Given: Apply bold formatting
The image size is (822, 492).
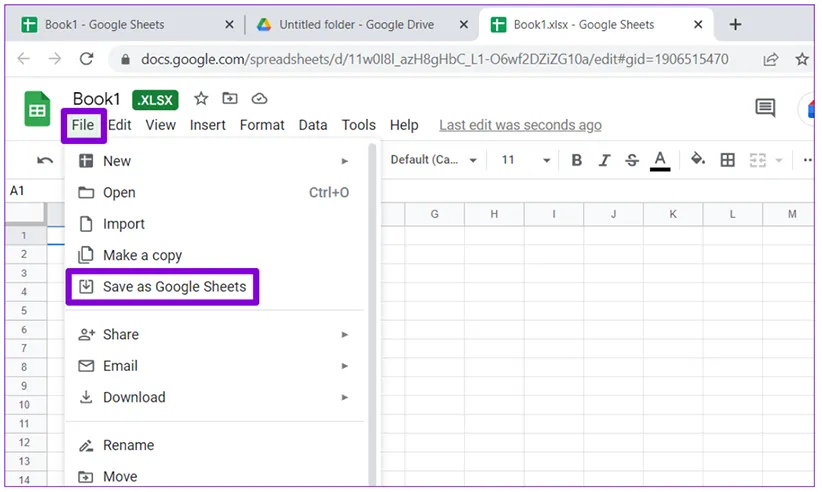Looking at the screenshot, I should [577, 160].
